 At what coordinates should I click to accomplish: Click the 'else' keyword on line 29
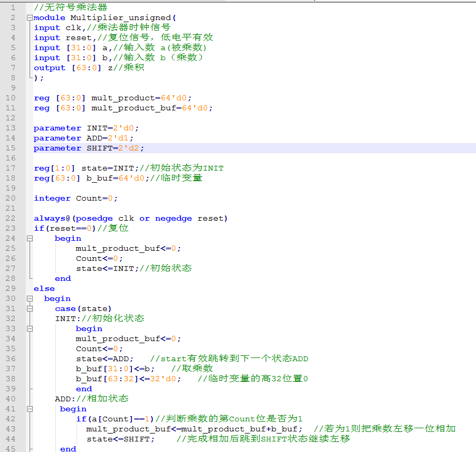[x=44, y=289]
